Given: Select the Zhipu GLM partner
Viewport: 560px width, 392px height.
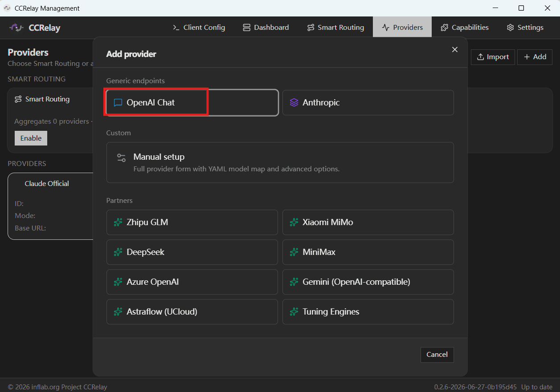Looking at the screenshot, I should tap(192, 222).
